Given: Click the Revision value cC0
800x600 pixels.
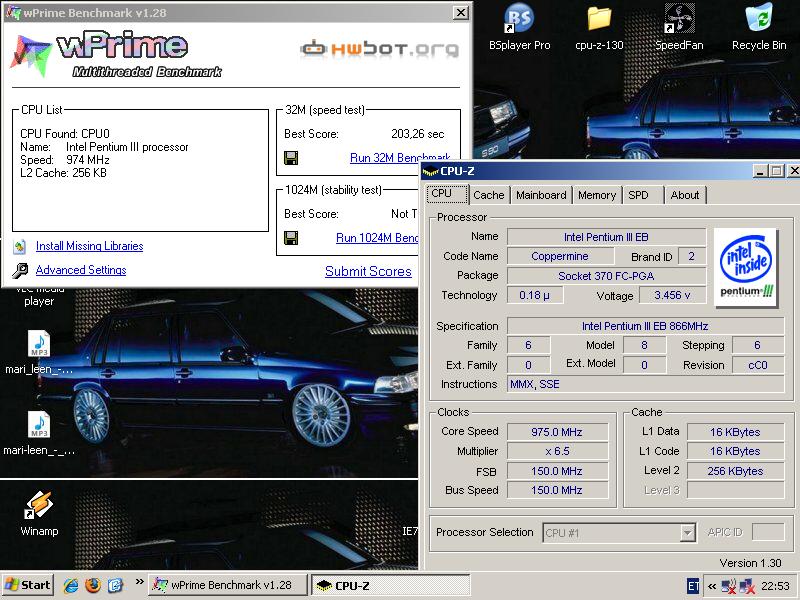Looking at the screenshot, I should [x=758, y=365].
